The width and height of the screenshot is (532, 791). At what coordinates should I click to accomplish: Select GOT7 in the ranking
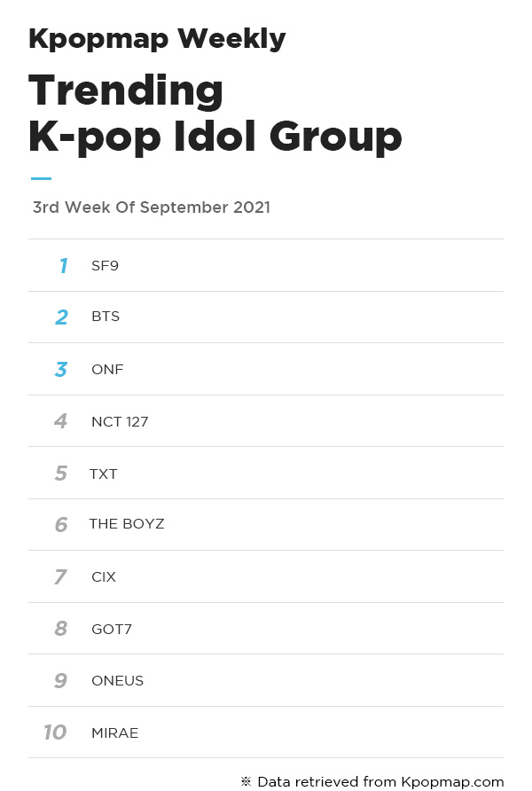[112, 629]
